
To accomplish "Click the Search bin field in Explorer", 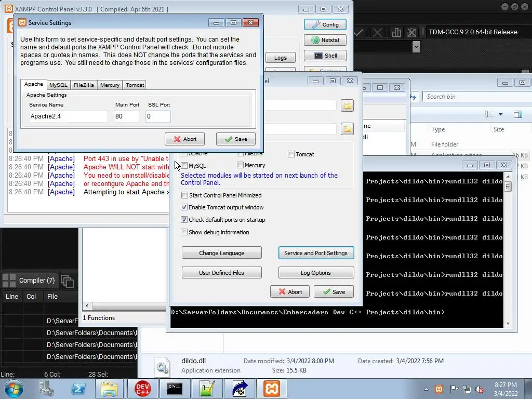I will pyautogui.click(x=477, y=97).
